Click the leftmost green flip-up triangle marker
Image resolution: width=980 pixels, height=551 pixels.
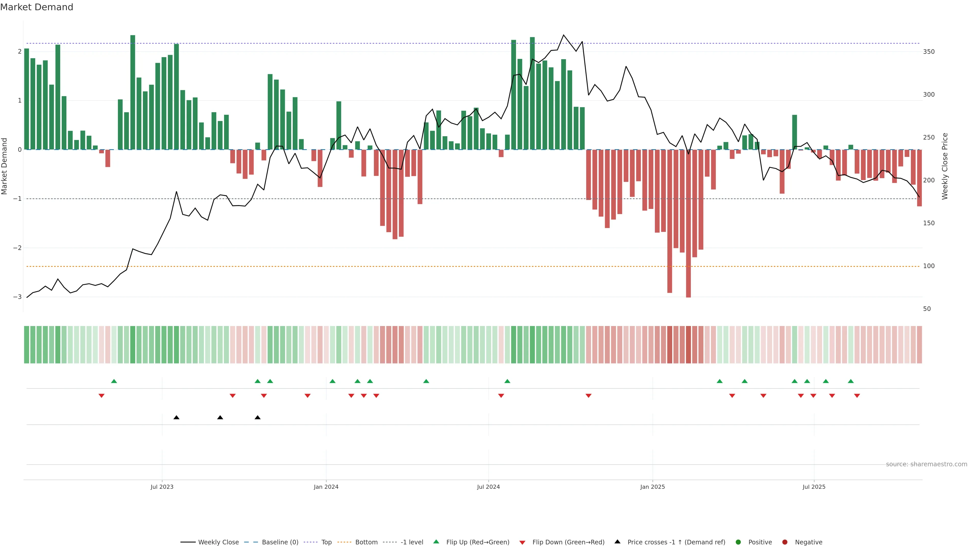click(x=114, y=381)
